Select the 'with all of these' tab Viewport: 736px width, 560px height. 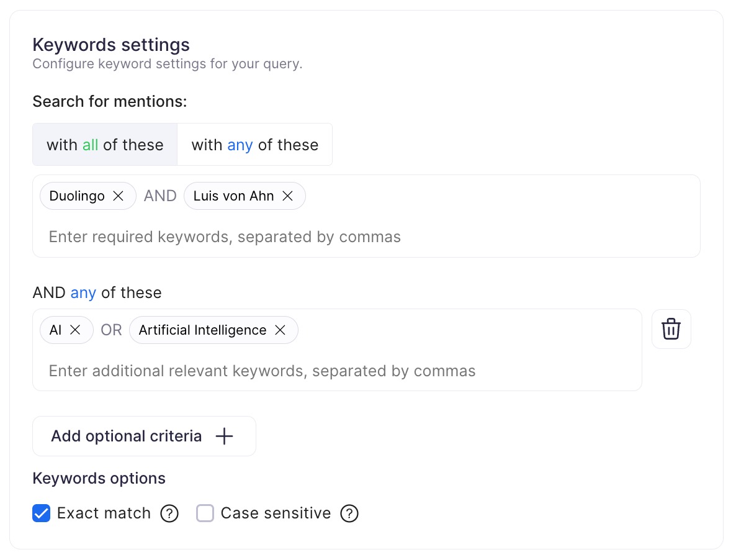click(x=104, y=144)
